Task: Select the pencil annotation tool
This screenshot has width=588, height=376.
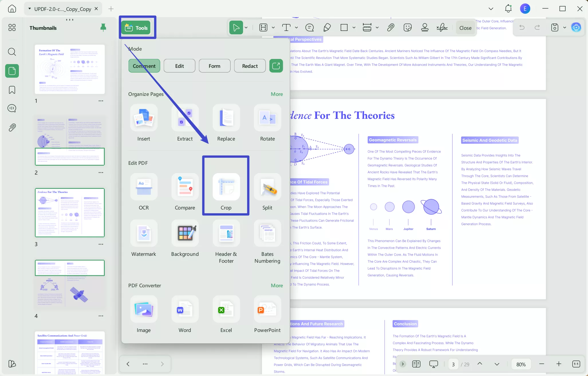Action: (327, 27)
